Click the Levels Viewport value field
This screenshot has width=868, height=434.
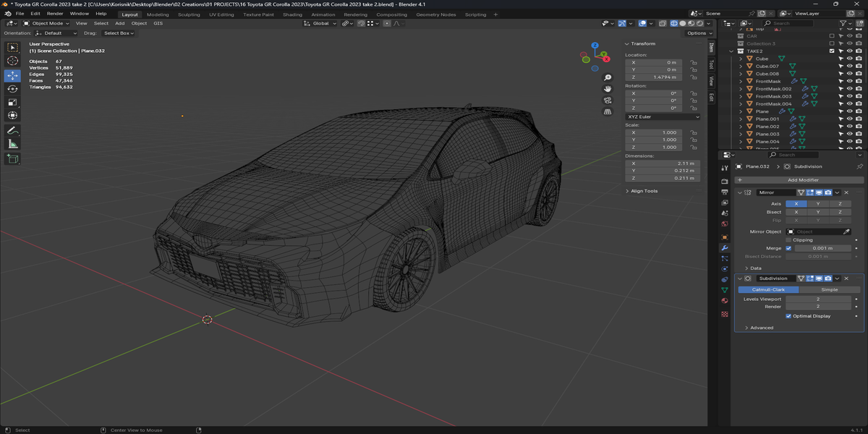(818, 299)
